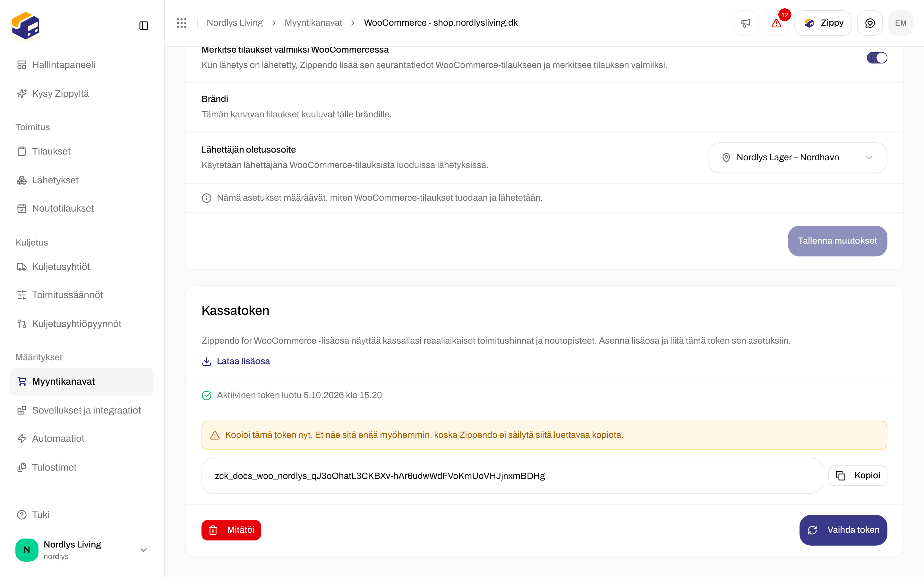This screenshot has height=577, width=924.
Task: Click the Zippendo logo
Action: point(26,26)
